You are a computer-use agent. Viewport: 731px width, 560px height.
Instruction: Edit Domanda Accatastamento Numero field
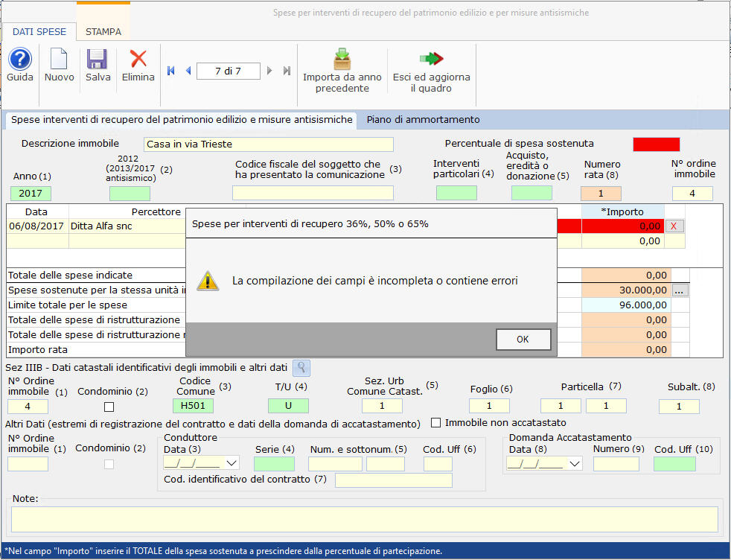[x=616, y=464]
